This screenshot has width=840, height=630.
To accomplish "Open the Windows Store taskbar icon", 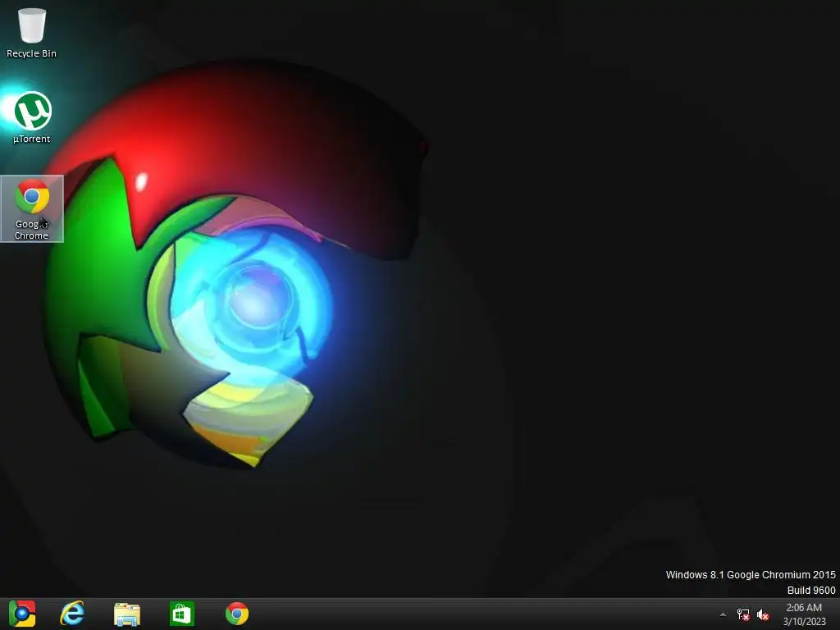I will click(181, 614).
